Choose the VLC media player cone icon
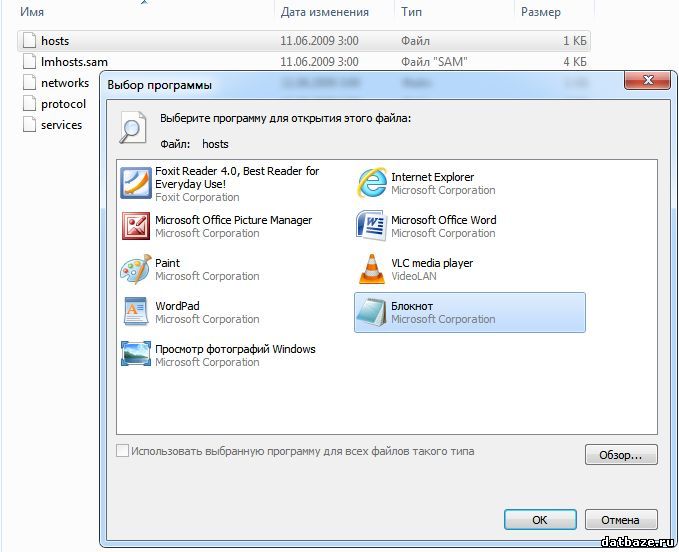This screenshot has width=679, height=552. pyautogui.click(x=372, y=270)
